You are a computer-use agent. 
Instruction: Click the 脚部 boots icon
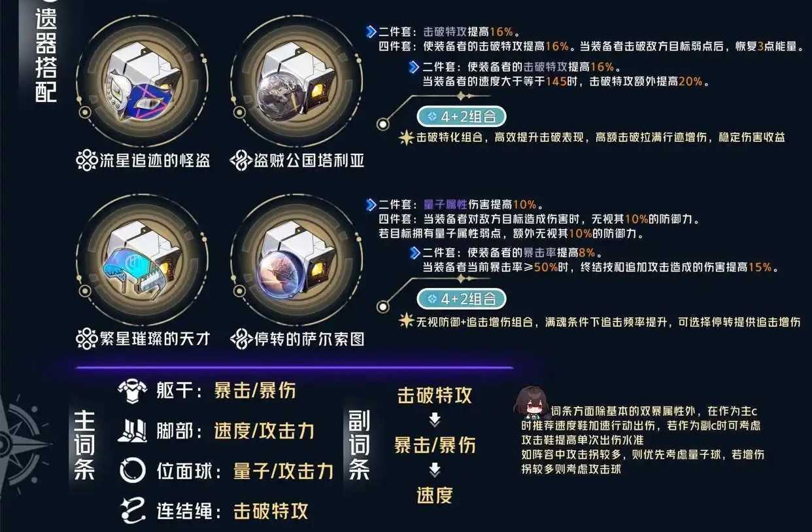tap(133, 431)
